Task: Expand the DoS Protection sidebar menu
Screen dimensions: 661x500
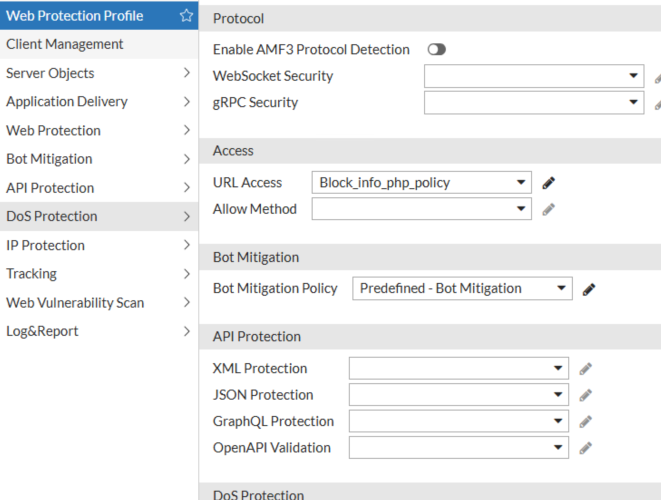Action: (98, 216)
